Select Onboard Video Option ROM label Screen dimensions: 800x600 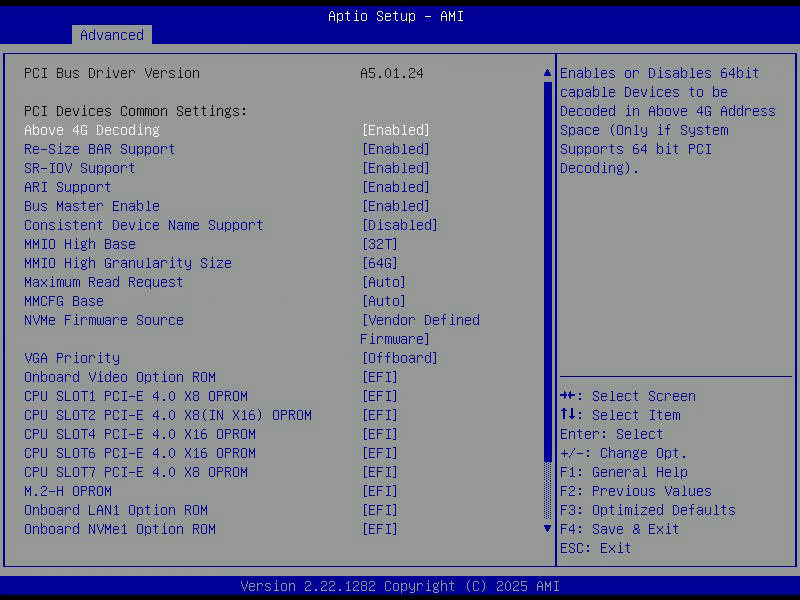120,377
